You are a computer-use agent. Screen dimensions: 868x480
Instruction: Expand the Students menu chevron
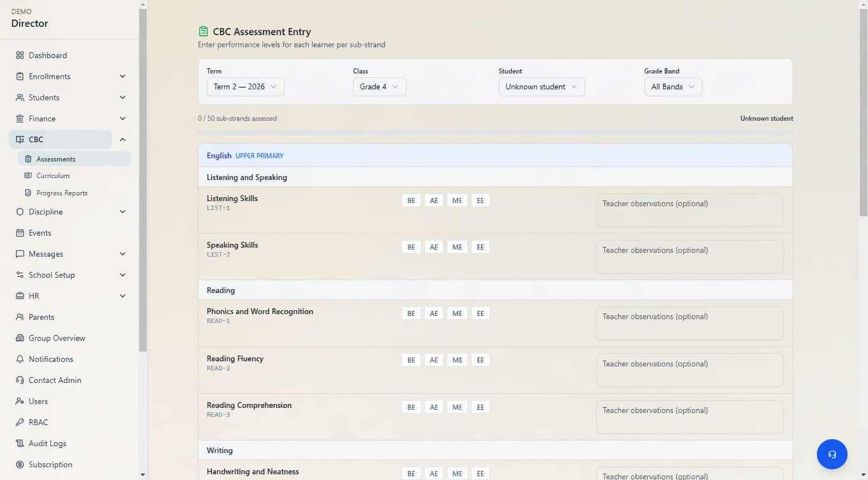pos(123,98)
